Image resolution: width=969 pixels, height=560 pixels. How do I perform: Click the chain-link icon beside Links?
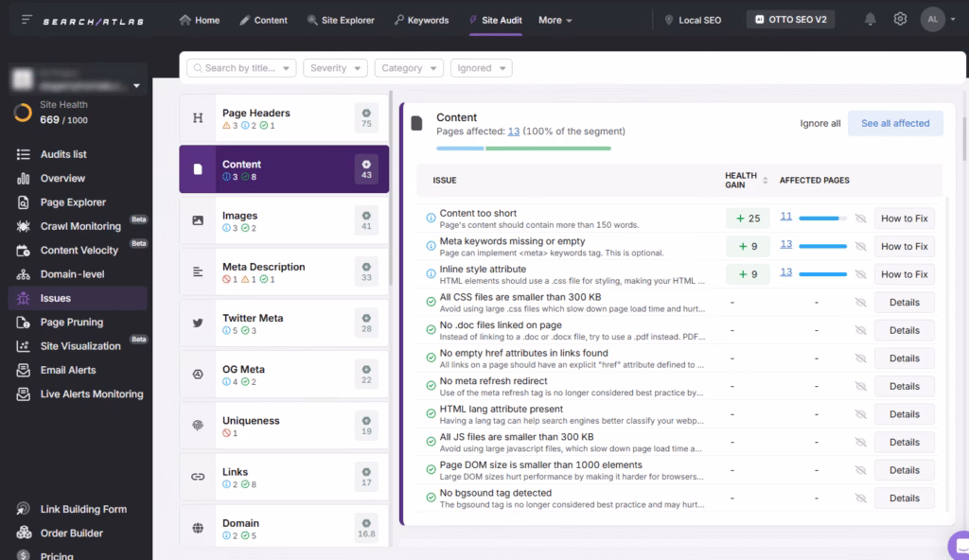tap(198, 476)
